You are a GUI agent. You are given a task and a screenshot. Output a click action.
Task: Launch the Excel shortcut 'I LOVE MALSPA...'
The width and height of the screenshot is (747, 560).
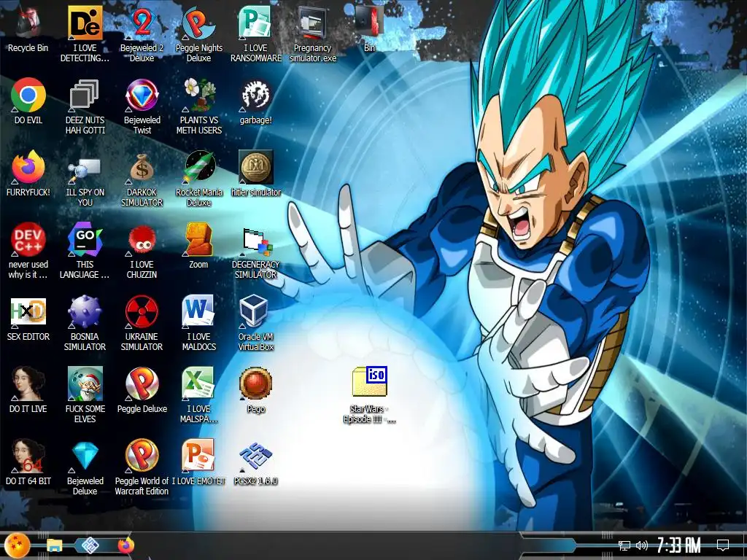(198, 384)
